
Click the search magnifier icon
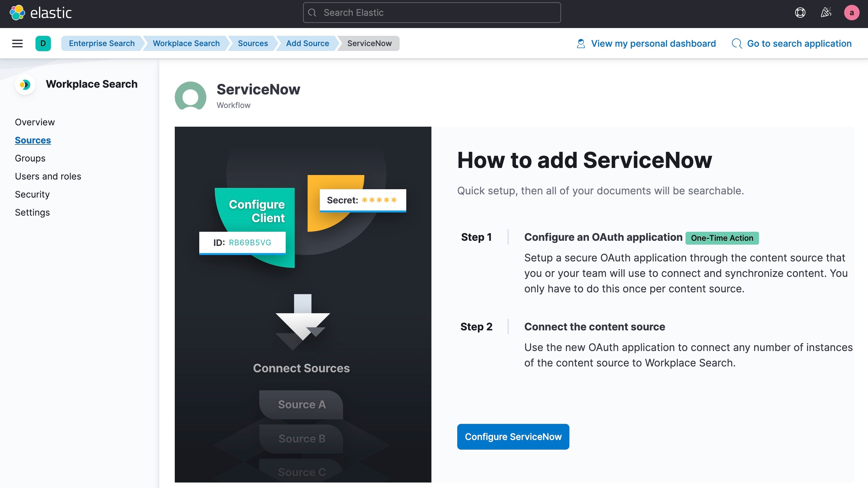tap(312, 12)
